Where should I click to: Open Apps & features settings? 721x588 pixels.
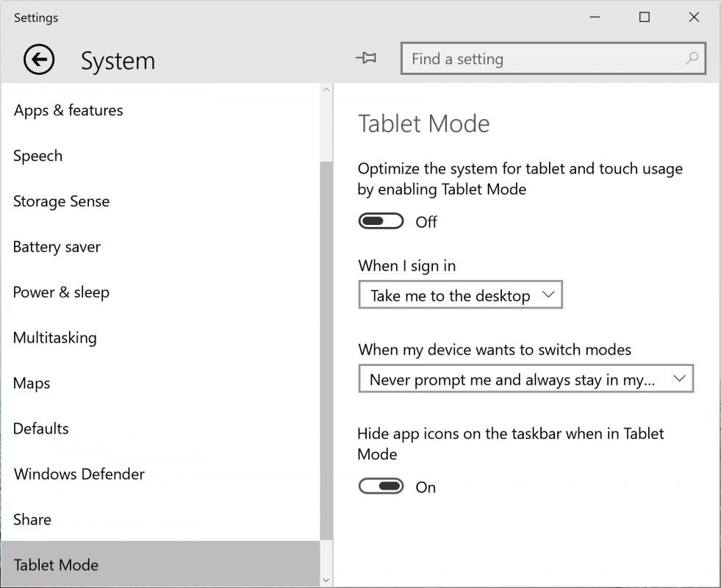(x=68, y=110)
